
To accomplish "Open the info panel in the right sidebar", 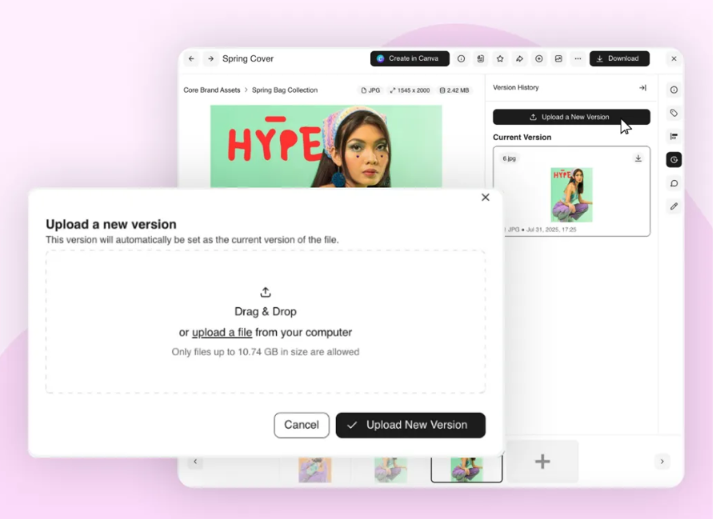I will coord(674,90).
